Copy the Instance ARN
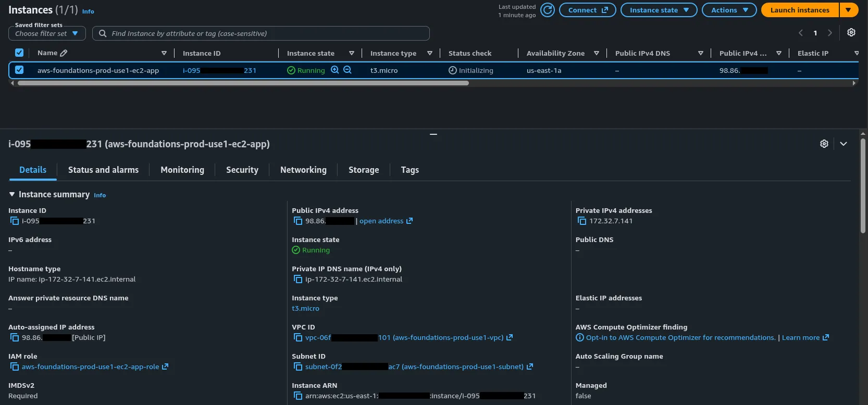 click(298, 396)
